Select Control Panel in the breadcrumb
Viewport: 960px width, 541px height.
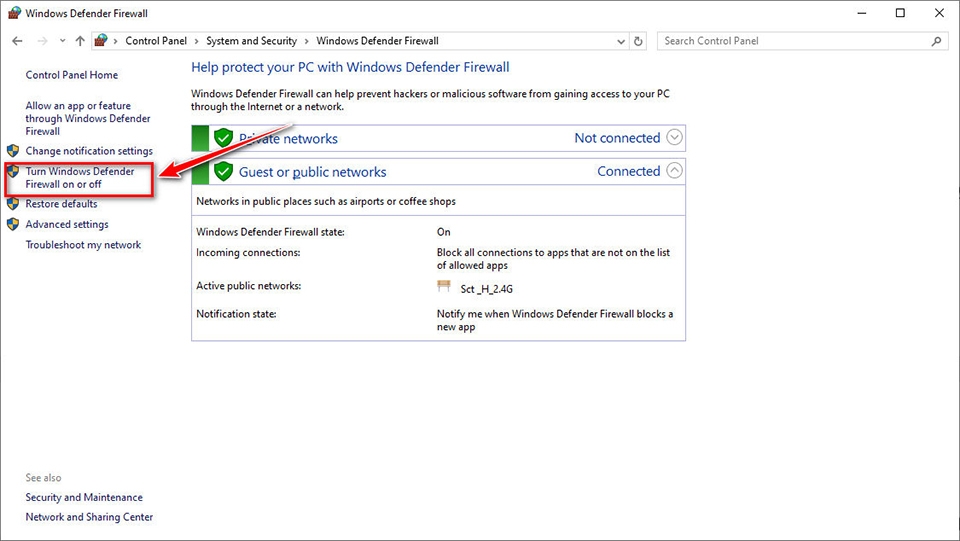(156, 41)
